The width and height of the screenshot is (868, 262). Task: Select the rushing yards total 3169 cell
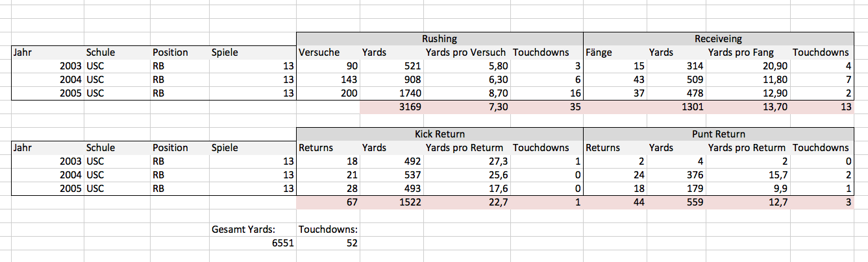tap(392, 106)
